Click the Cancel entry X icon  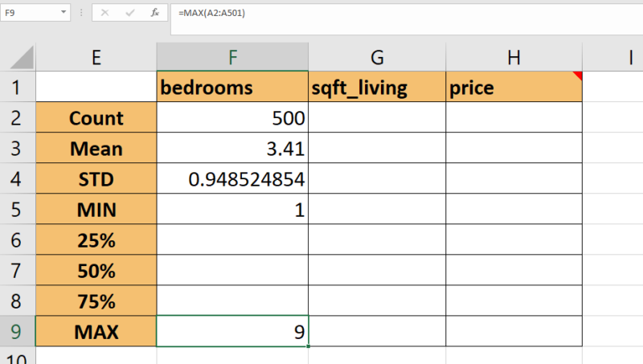pyautogui.click(x=106, y=14)
